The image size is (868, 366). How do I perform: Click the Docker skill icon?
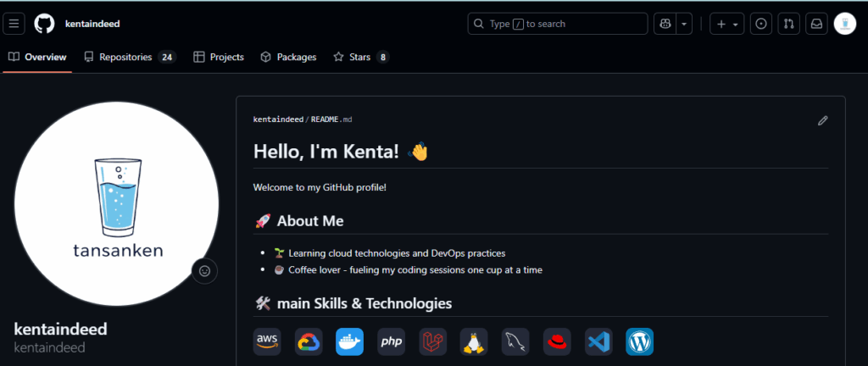tap(349, 341)
